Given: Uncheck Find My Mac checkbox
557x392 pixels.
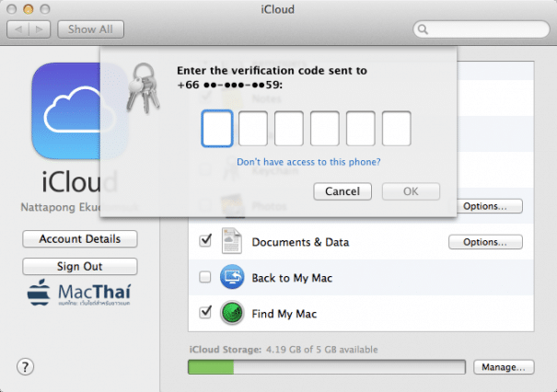Looking at the screenshot, I should [x=205, y=312].
